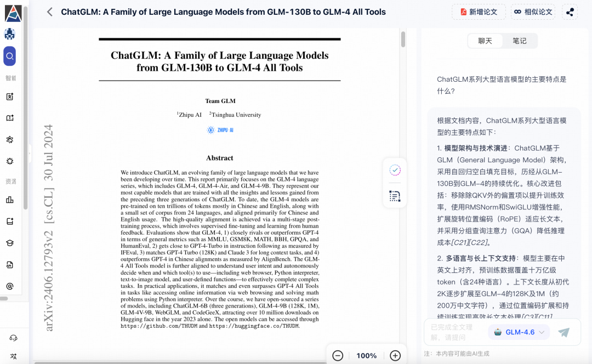Click the at-sign sidebar icon

tap(10, 286)
